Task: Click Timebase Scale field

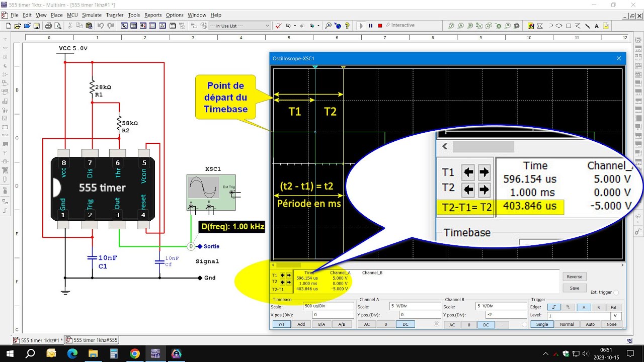Action: pyautogui.click(x=329, y=306)
